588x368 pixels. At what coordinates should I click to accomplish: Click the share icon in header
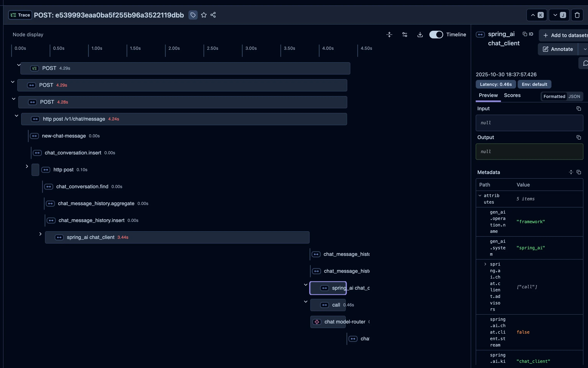tap(213, 15)
